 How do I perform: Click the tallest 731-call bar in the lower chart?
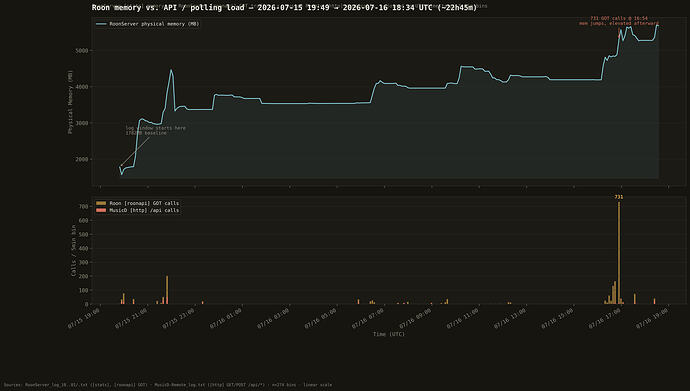click(x=619, y=253)
